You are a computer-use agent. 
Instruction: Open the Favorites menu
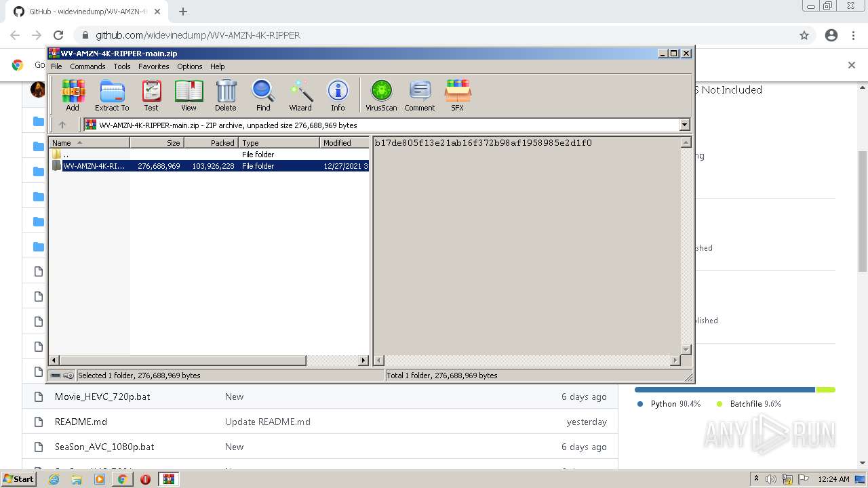click(x=154, y=66)
